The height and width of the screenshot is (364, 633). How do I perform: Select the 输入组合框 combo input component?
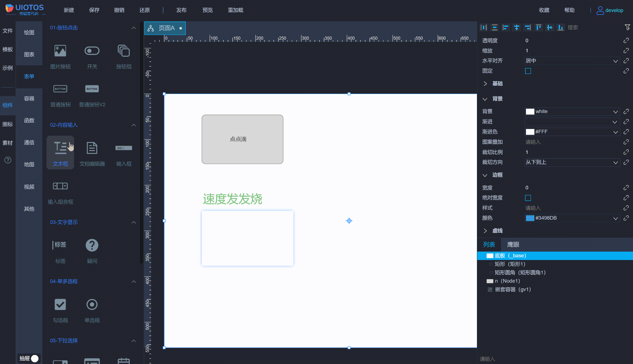60,186
